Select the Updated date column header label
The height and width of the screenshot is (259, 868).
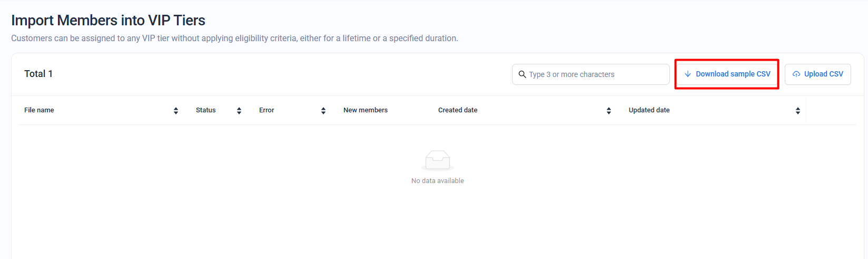point(649,110)
